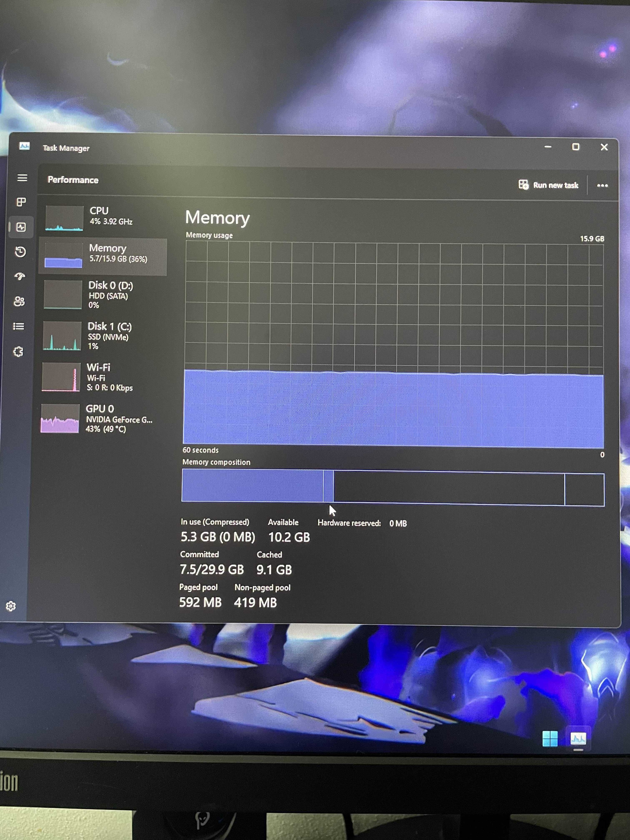Select Memory performance entry

(x=103, y=256)
